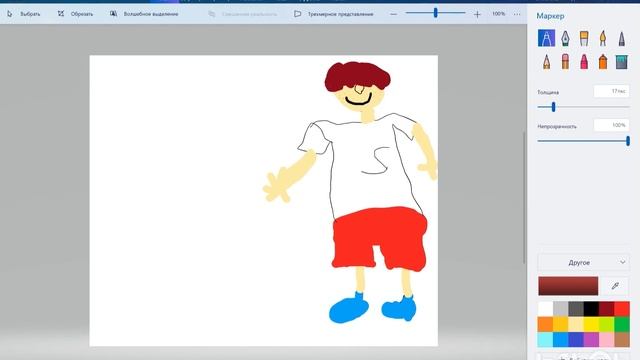Activate the eyedropper color picker
This screenshot has width=640, height=360.
616,286
